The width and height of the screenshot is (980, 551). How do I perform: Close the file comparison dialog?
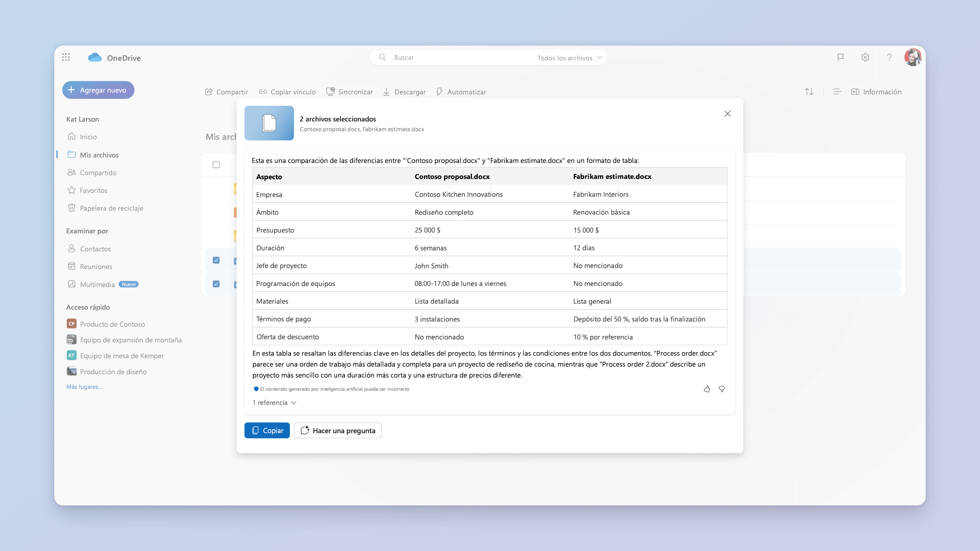point(727,114)
